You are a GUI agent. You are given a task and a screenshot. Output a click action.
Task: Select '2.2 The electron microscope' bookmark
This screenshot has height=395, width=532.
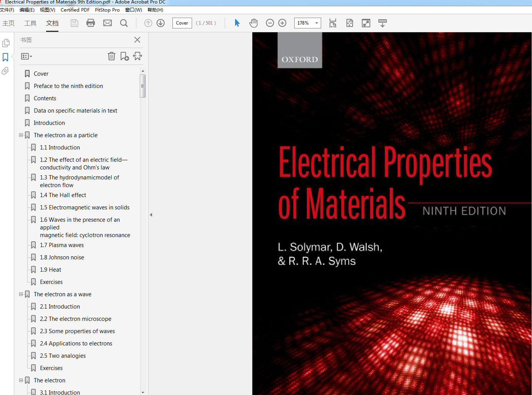pos(76,319)
